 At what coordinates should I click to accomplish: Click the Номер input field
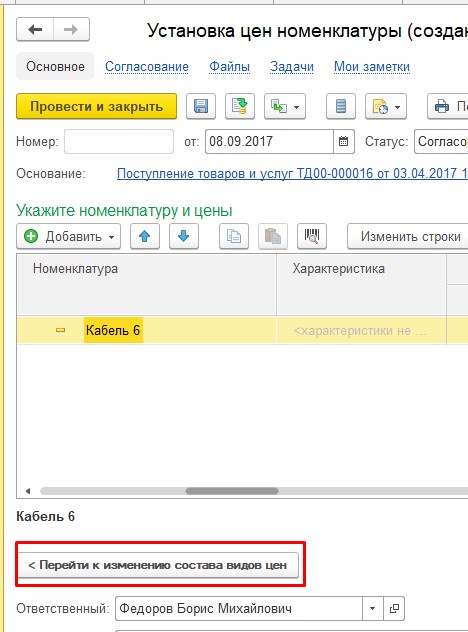pyautogui.click(x=119, y=141)
